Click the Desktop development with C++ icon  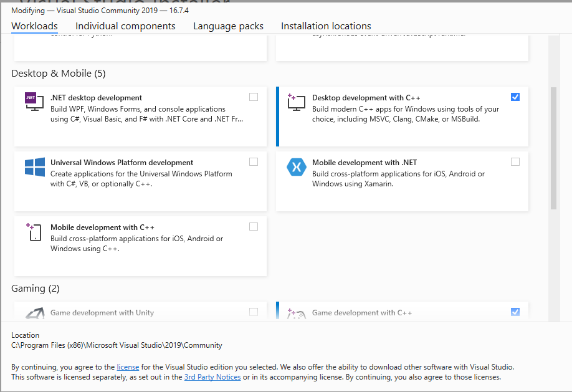(x=296, y=102)
